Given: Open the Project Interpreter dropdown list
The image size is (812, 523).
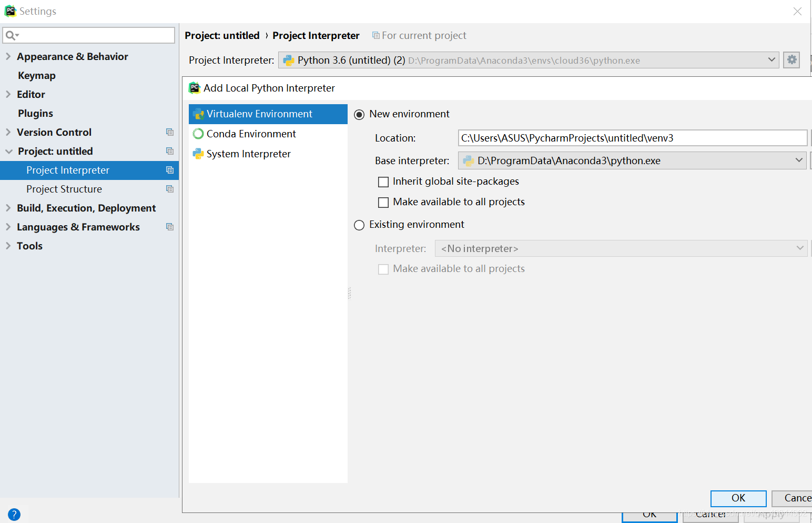Looking at the screenshot, I should click(x=771, y=59).
